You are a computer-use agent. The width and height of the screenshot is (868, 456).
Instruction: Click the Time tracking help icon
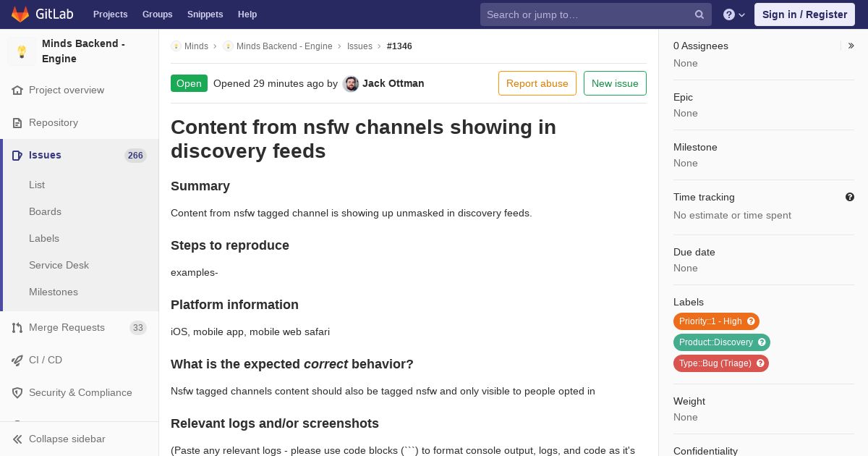(850, 197)
